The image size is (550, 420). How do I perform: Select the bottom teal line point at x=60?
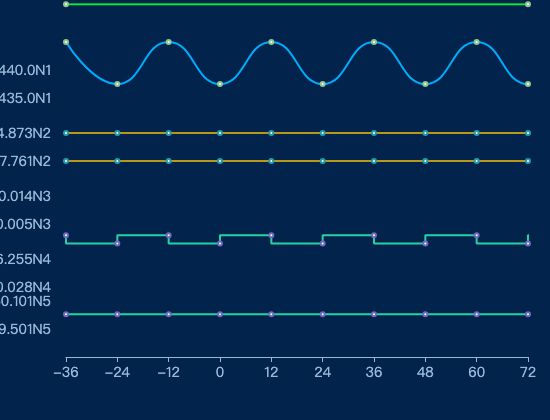(476, 314)
